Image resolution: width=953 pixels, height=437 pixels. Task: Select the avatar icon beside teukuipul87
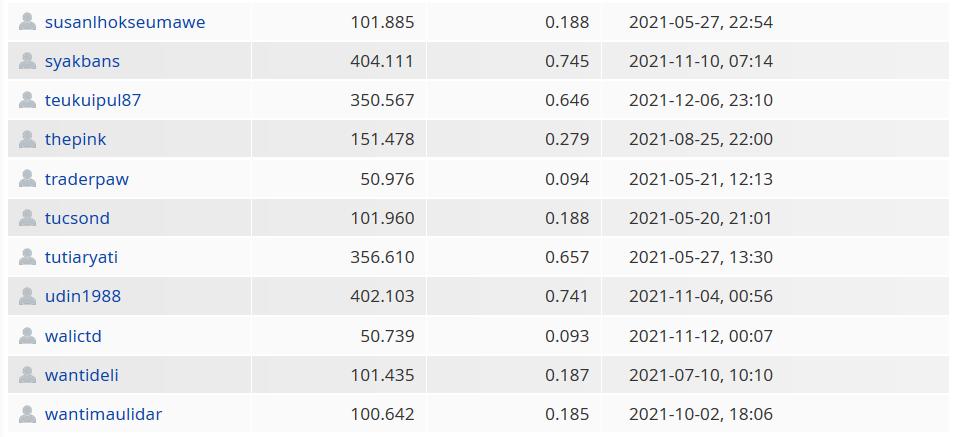(x=27, y=100)
